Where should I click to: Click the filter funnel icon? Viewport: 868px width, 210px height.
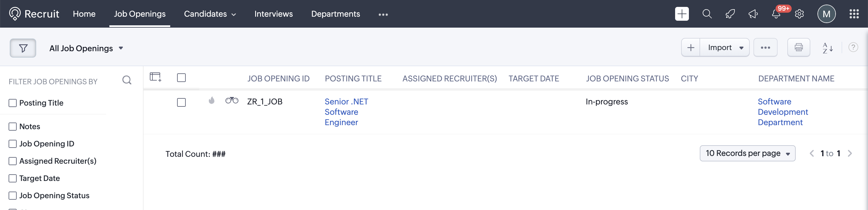click(x=23, y=48)
